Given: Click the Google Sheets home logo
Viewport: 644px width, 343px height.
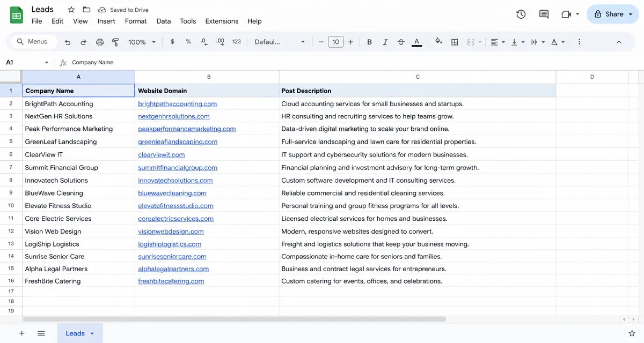Looking at the screenshot, I should click(17, 15).
